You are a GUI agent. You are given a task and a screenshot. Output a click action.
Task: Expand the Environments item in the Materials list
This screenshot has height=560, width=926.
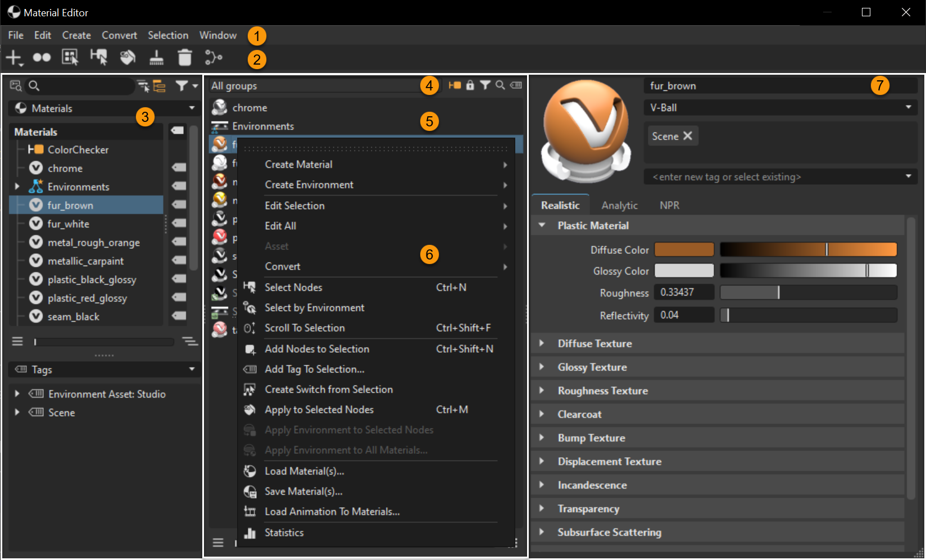[16, 186]
